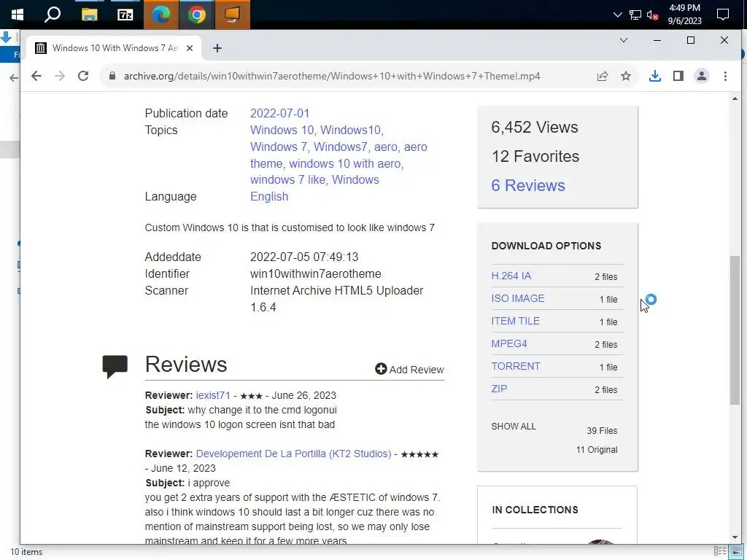Viewport: 747px width, 560px height.
Task: Switch to Google Chrome in taskbar
Action: tap(197, 15)
